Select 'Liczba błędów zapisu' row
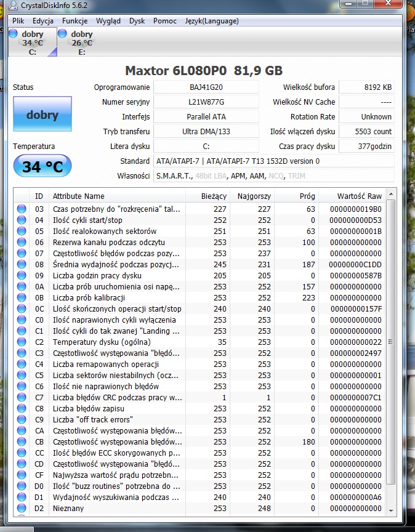Viewport: 415px width, 532px height. [200, 408]
